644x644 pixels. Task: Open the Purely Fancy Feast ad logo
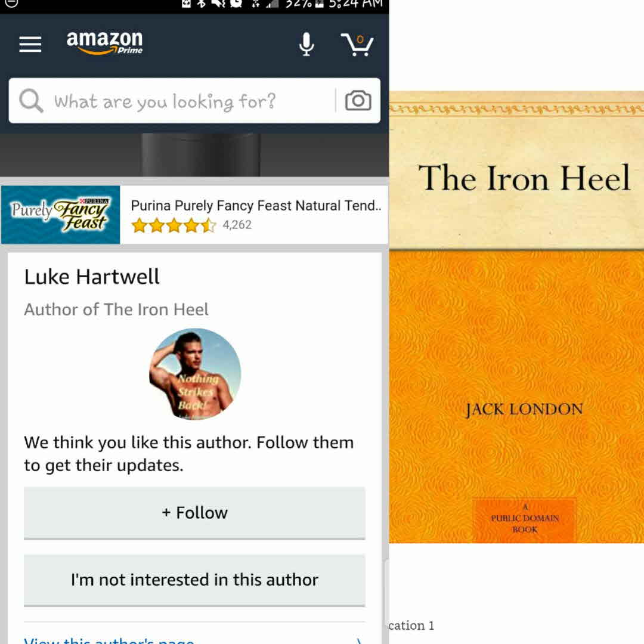(x=61, y=215)
